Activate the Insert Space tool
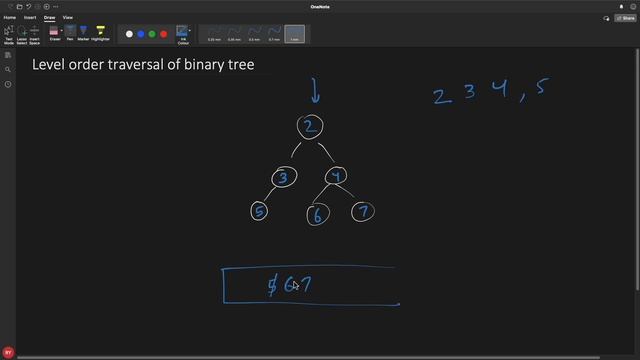This screenshot has width=640, height=360. [x=34, y=35]
